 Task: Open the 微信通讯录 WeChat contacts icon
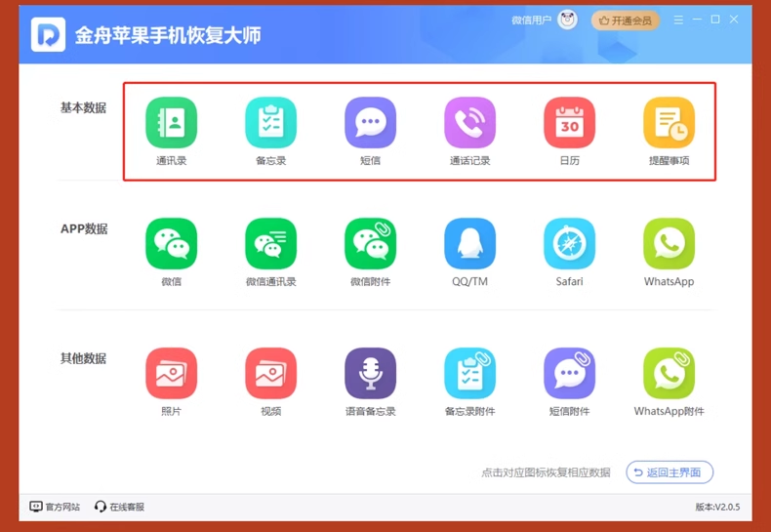(271, 243)
